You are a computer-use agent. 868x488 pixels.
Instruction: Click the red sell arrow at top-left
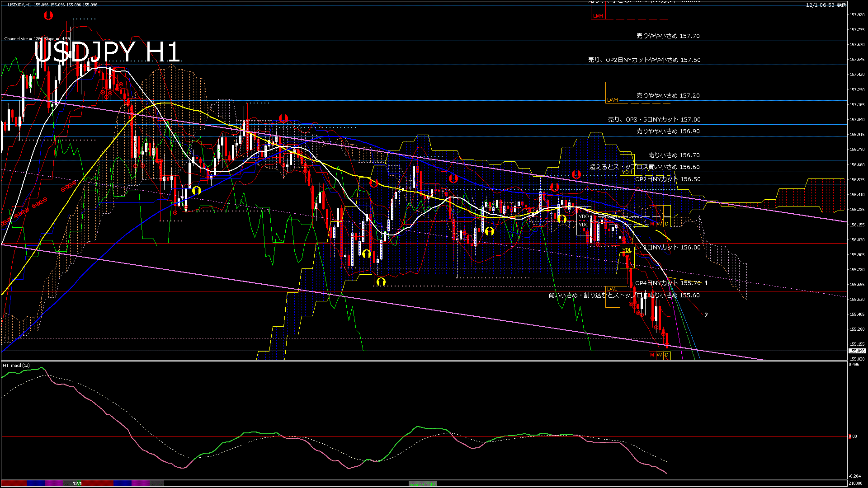click(48, 16)
